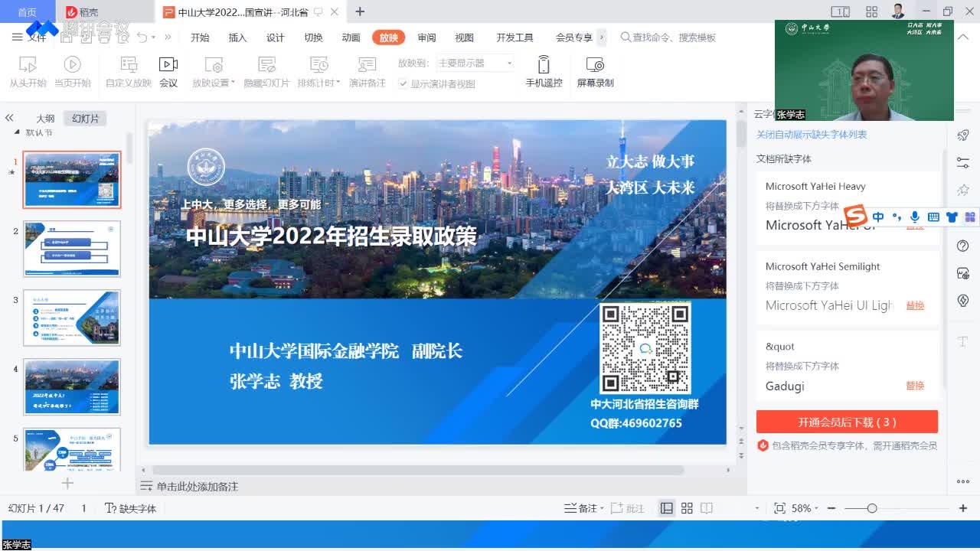Switch to 大纲 outline panel tab
The width and height of the screenshot is (980, 551).
[x=45, y=119]
